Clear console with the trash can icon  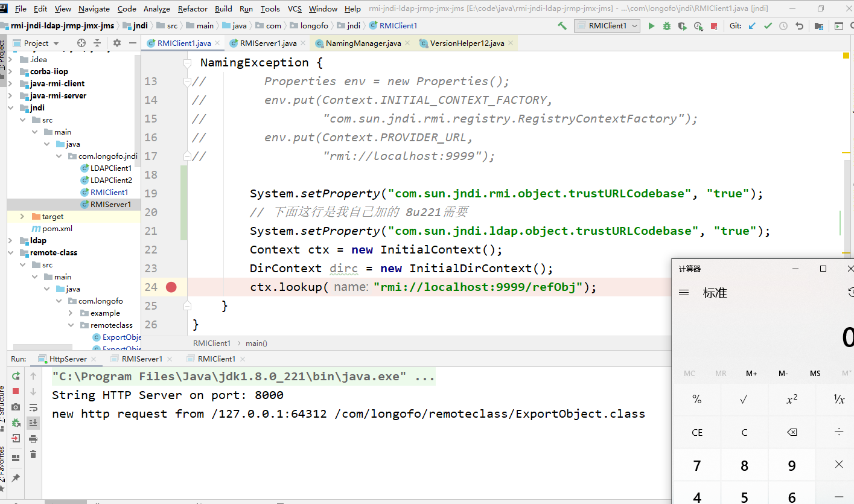[x=33, y=455]
